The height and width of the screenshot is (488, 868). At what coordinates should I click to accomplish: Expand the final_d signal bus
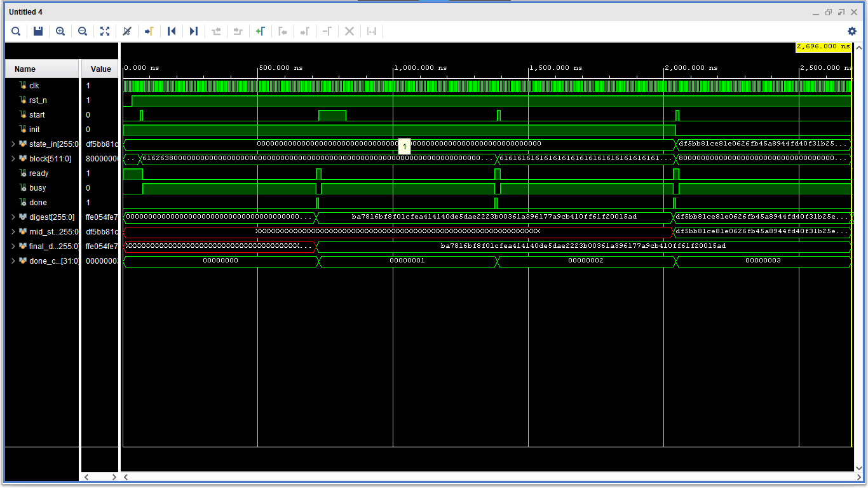pyautogui.click(x=13, y=247)
